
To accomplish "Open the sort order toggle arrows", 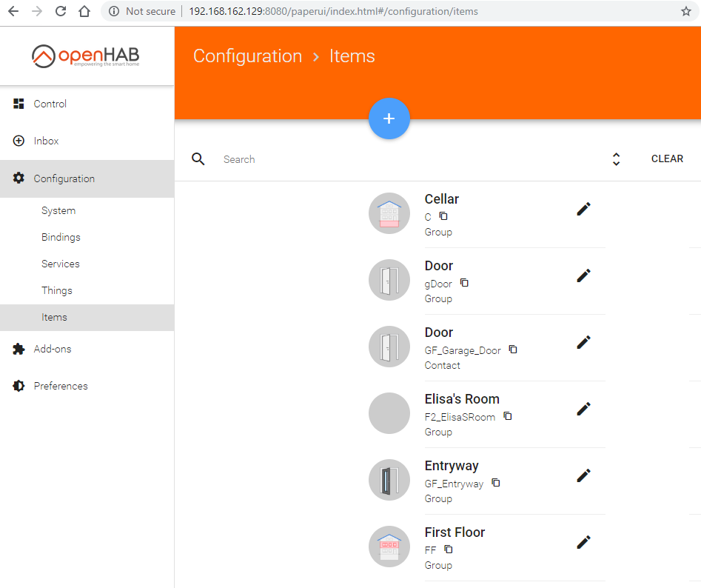I will 616,159.
